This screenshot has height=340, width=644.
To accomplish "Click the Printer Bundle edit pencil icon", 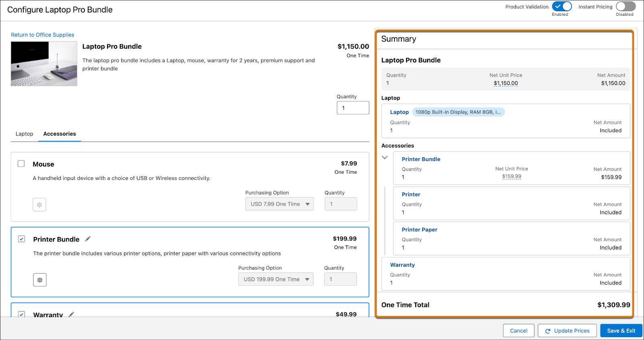I will [88, 239].
